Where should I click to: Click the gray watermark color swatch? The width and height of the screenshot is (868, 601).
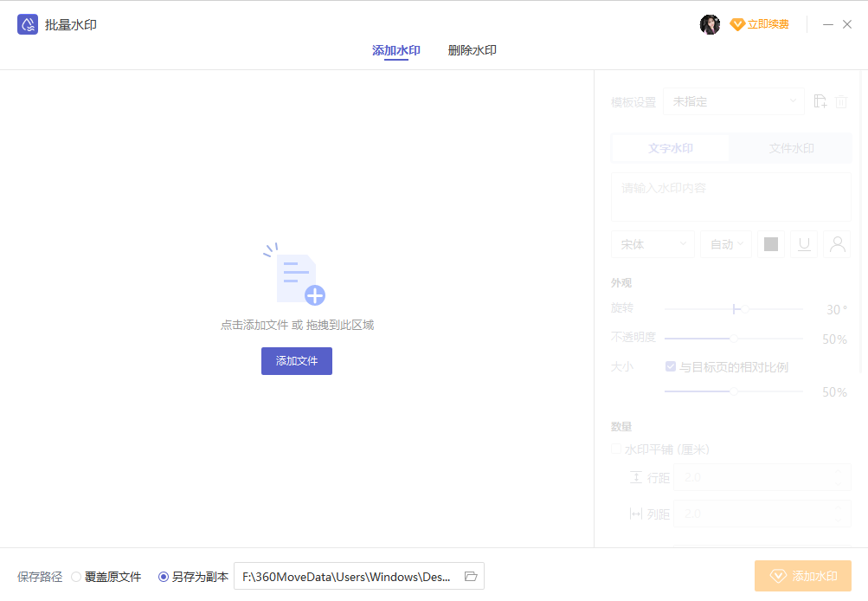pyautogui.click(x=771, y=244)
